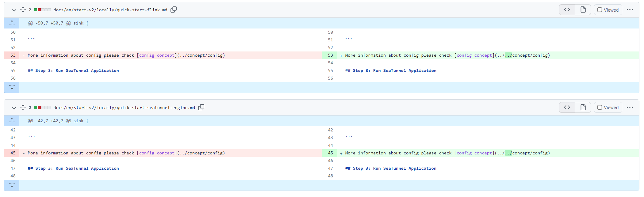Mark quick-start-flink.md as Viewed
This screenshot has width=644, height=197.
tap(608, 10)
